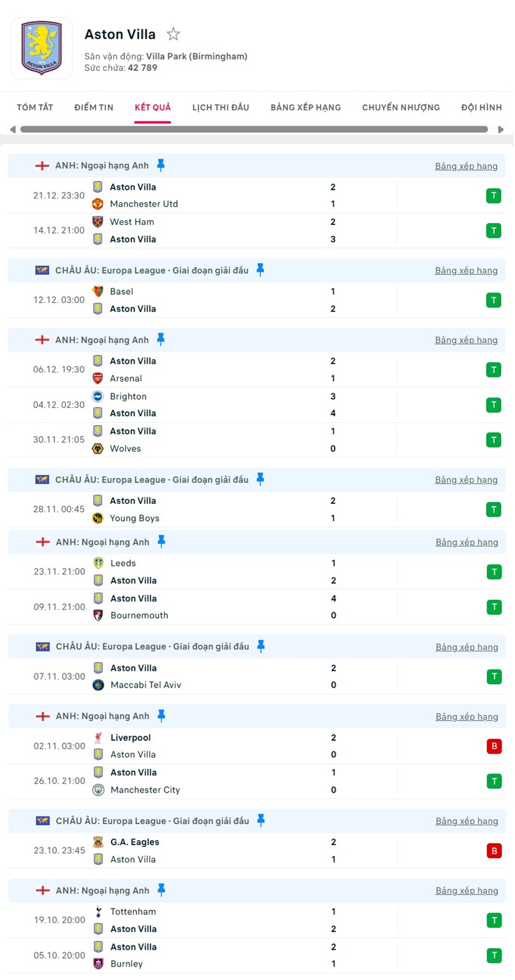Click the Manchester Utd team crest icon

click(x=98, y=204)
